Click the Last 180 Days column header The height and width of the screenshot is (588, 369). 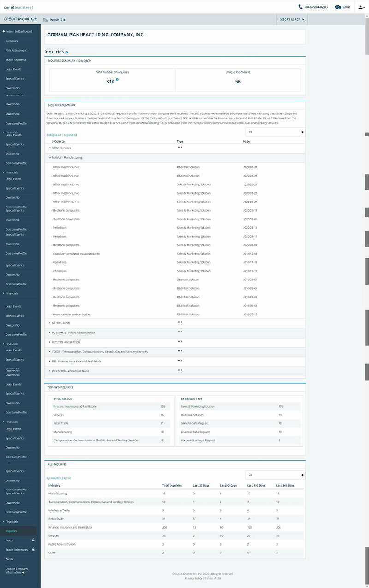tap(256, 485)
